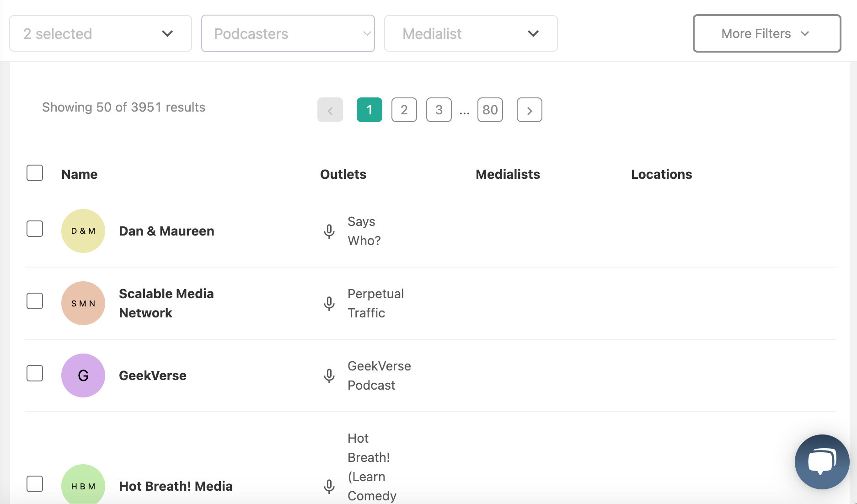Open the Podcasters dropdown
This screenshot has height=504, width=857.
[x=288, y=33]
